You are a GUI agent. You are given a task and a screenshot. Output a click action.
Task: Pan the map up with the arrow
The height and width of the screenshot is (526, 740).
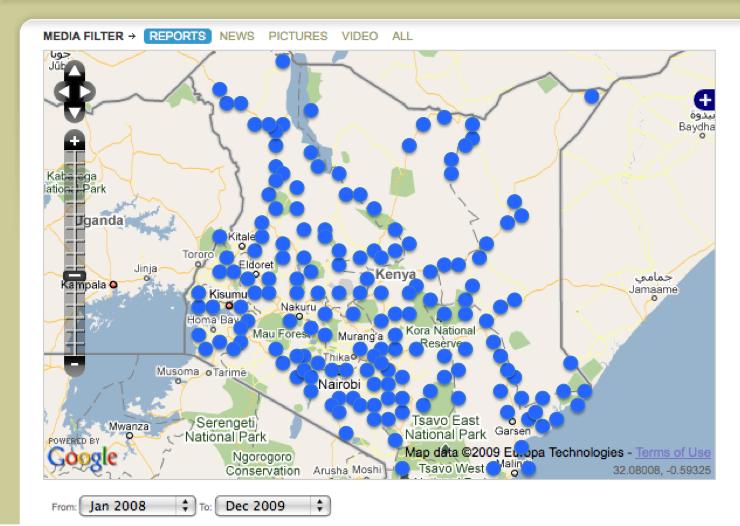coord(75,72)
